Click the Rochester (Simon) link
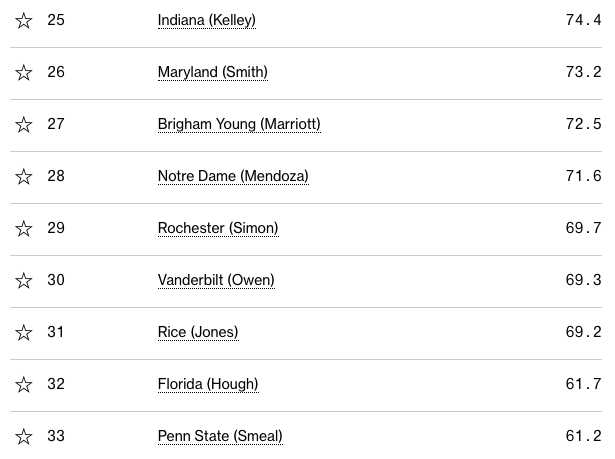The width and height of the screenshot is (615, 459). coord(218,229)
